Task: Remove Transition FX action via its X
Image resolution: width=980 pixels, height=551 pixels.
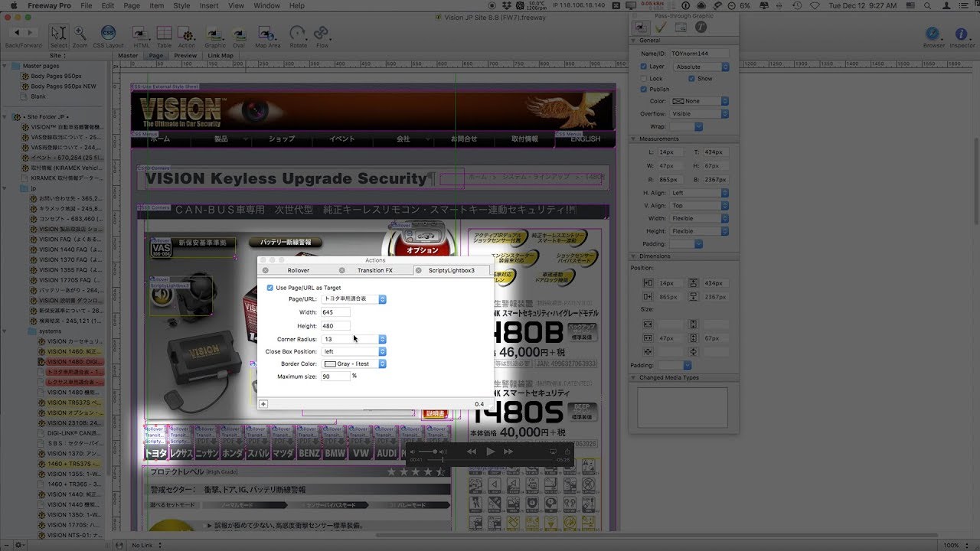Action: pyautogui.click(x=342, y=270)
